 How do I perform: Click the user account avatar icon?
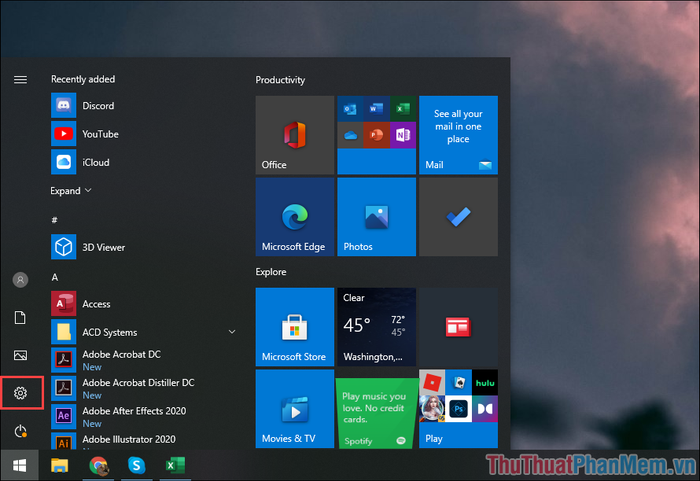[20, 280]
